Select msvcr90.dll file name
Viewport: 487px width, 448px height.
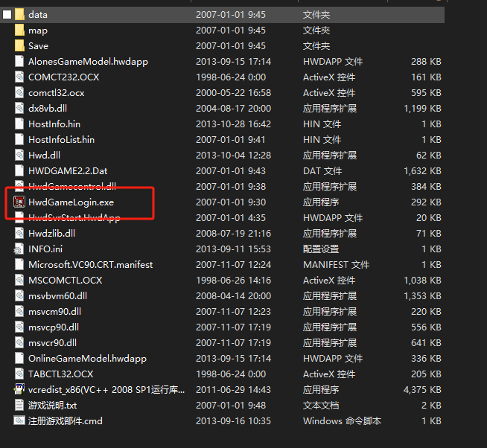[52, 343]
